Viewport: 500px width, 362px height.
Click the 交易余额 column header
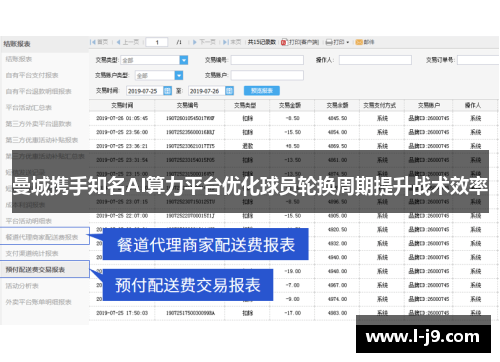click(x=337, y=105)
